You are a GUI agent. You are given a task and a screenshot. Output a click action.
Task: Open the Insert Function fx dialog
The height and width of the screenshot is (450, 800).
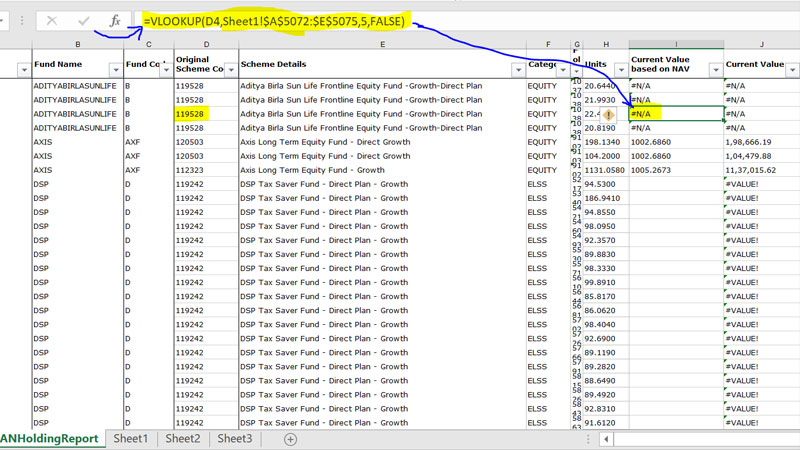[x=115, y=21]
